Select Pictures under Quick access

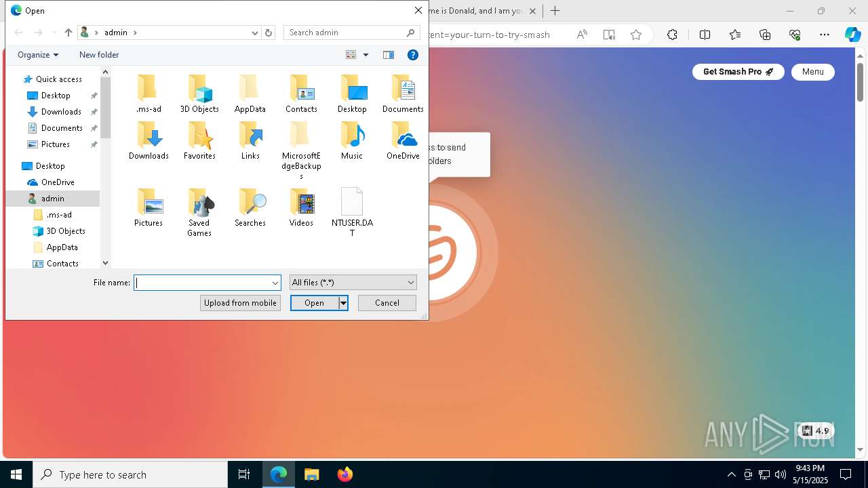pos(56,144)
